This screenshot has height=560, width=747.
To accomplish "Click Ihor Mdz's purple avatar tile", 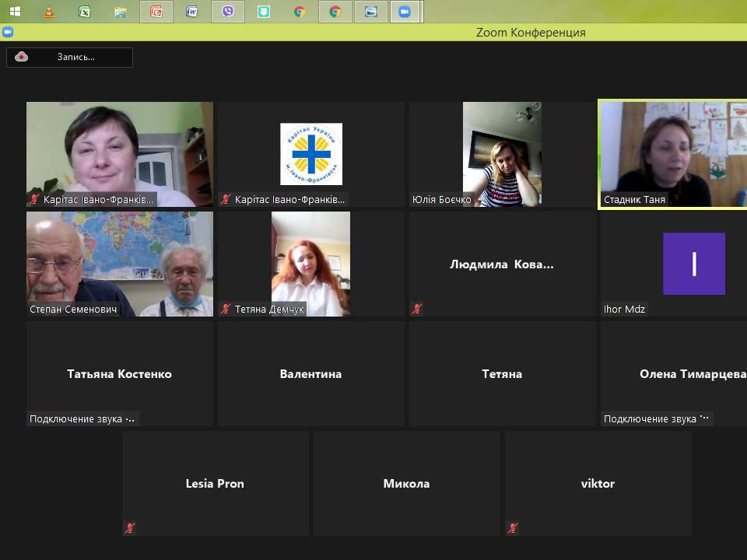I will click(693, 264).
